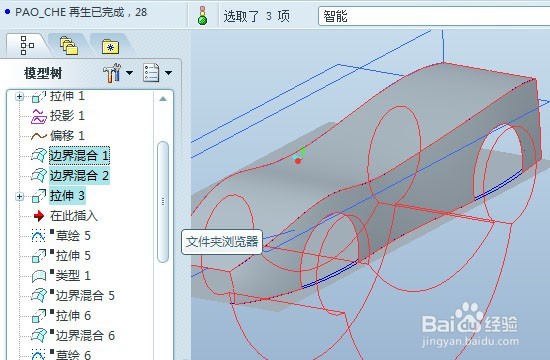Click the 偏移 1 offset curve icon
Image resolution: width=550 pixels, height=360 pixels.
click(39, 136)
